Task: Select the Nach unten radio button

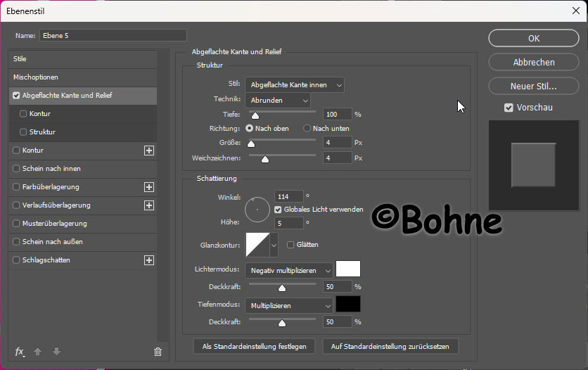Action: pyautogui.click(x=307, y=129)
